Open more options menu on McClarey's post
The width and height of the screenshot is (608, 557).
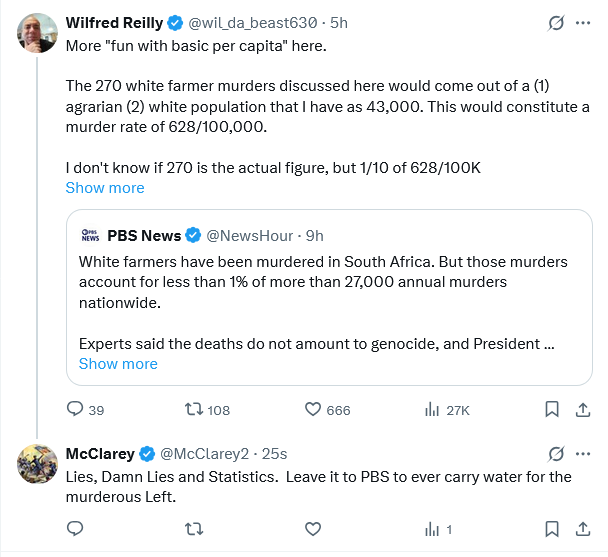coord(583,453)
